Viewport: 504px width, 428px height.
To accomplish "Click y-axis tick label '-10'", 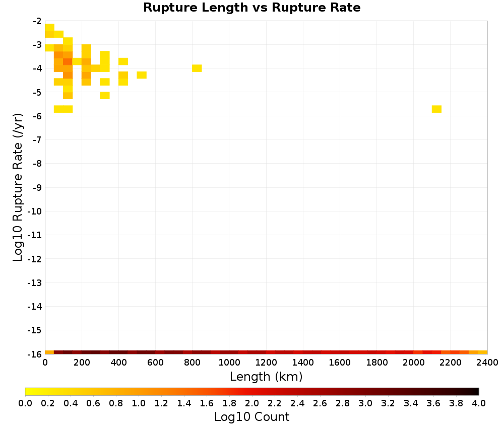I will pos(35,211).
